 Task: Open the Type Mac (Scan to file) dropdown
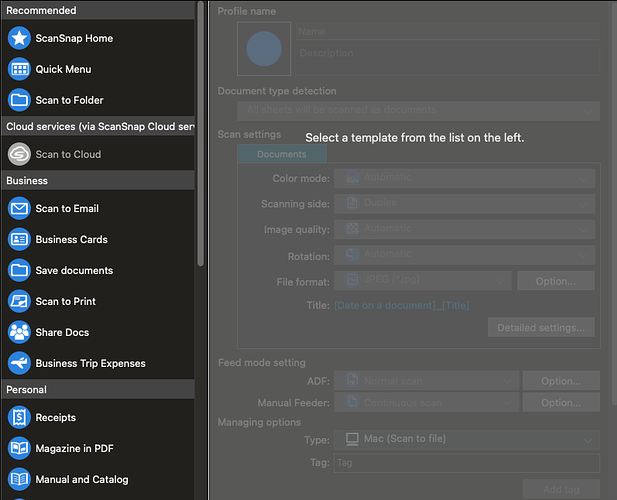[467, 440]
